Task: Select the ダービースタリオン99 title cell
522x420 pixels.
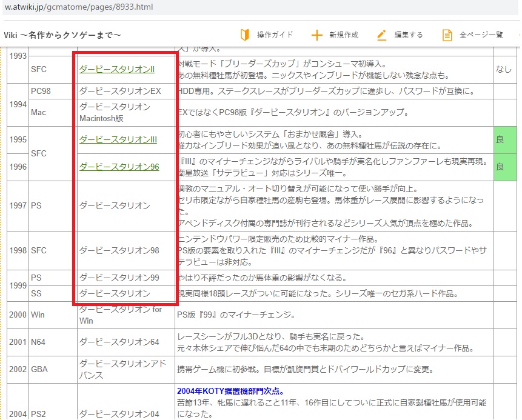Action: click(x=126, y=278)
